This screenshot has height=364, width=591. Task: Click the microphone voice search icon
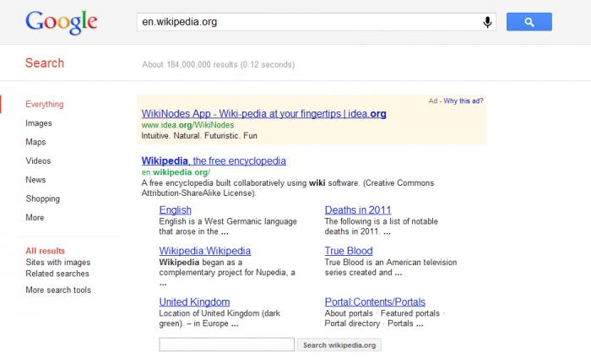pos(487,22)
